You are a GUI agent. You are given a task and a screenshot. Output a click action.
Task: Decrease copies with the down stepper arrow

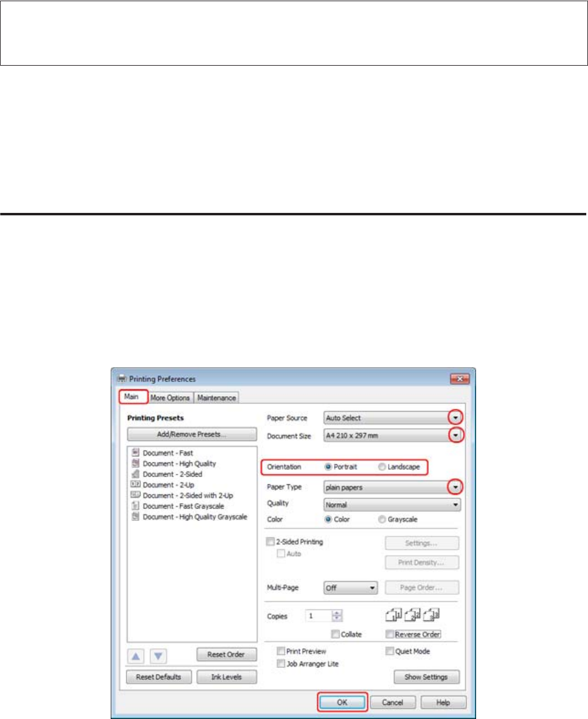tap(337, 619)
